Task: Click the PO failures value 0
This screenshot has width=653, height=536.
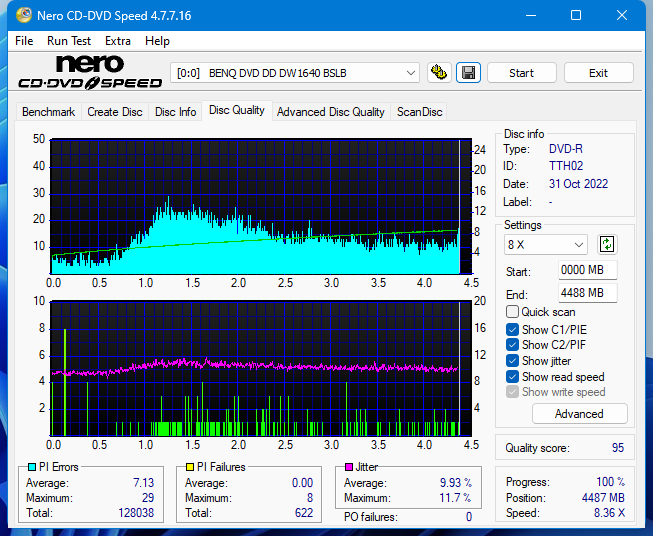Action: tap(469, 517)
